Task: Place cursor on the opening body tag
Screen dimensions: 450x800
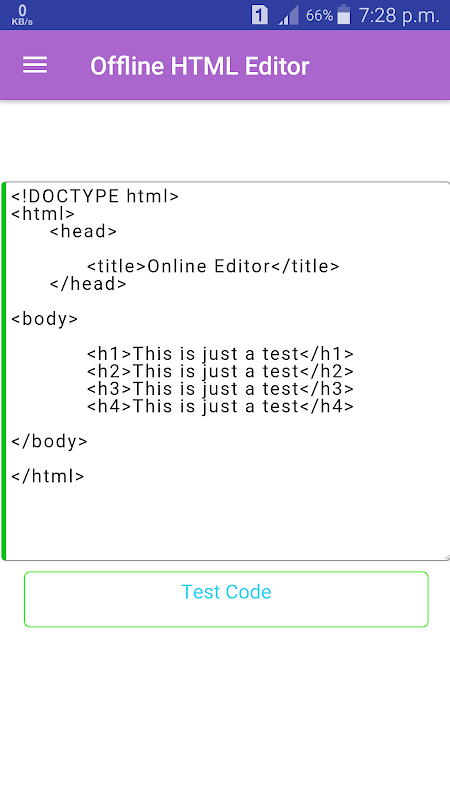Action: click(x=45, y=319)
